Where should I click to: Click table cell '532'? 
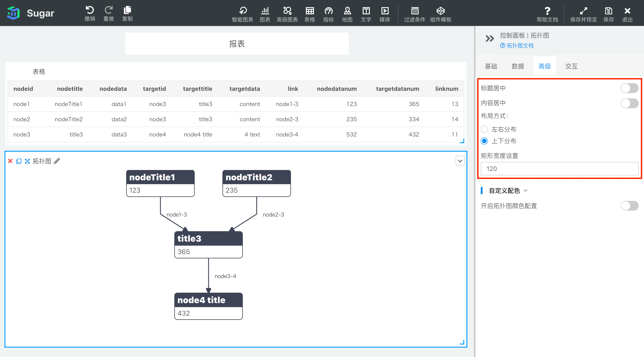351,134
